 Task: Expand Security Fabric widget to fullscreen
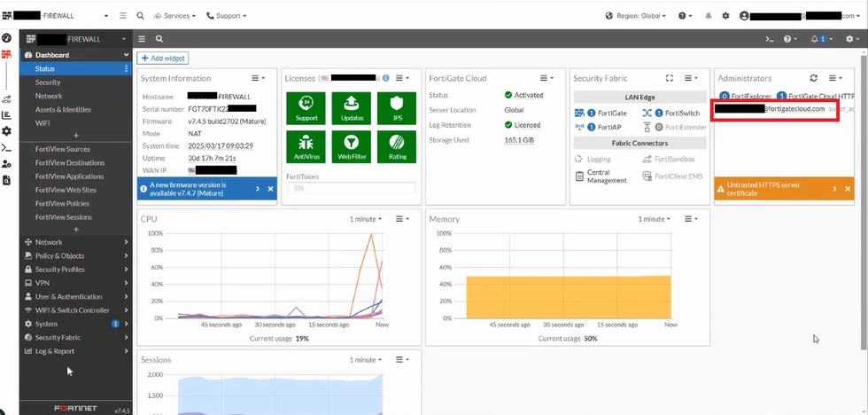[670, 78]
